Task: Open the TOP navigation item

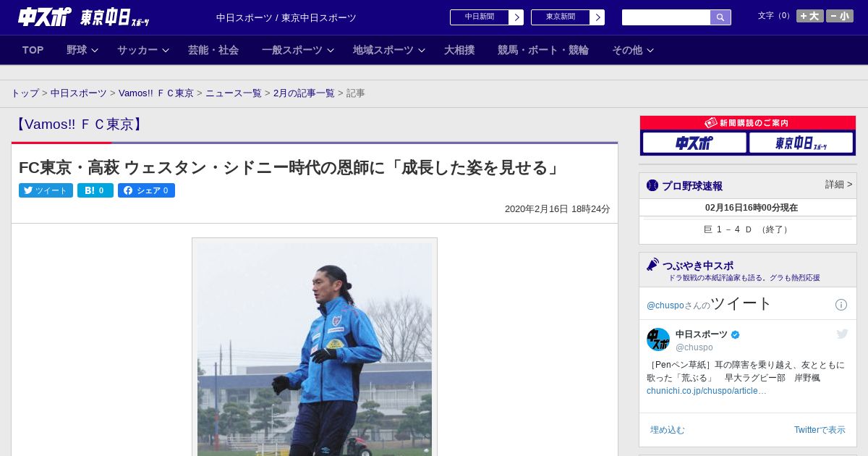Action: pos(33,50)
